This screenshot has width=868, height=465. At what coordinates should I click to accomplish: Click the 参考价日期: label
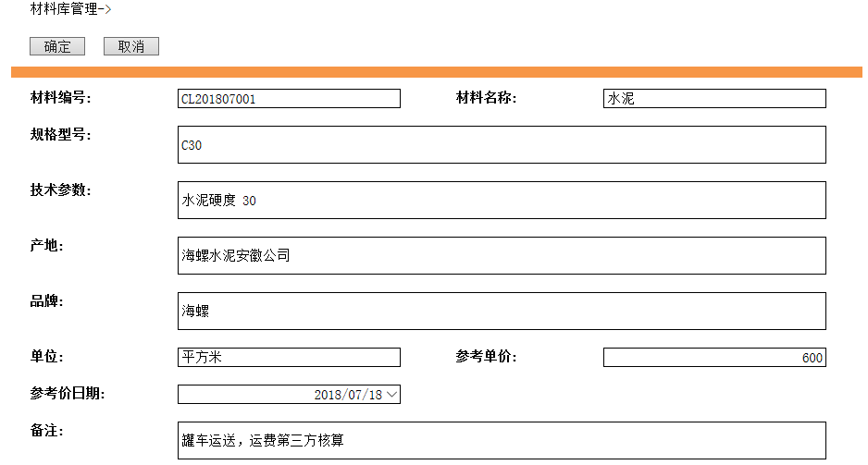(68, 394)
